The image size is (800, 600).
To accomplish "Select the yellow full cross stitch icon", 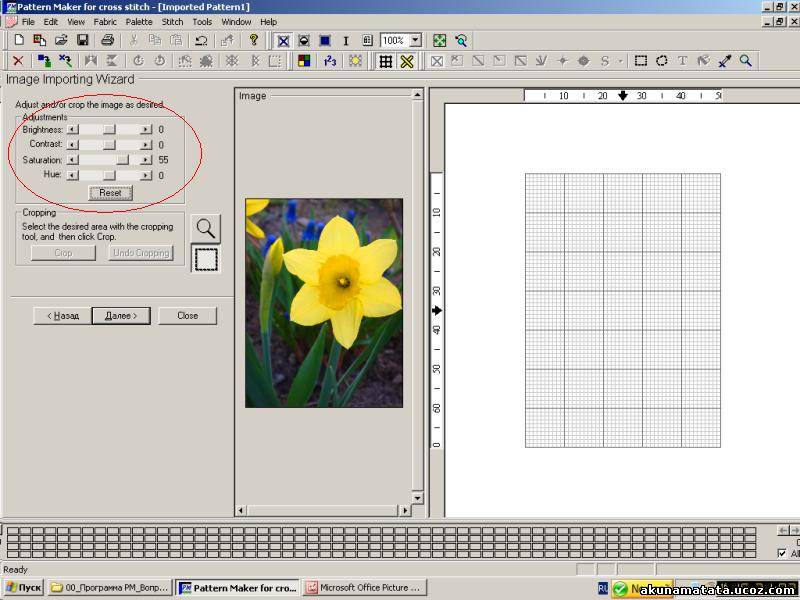I will tap(407, 62).
